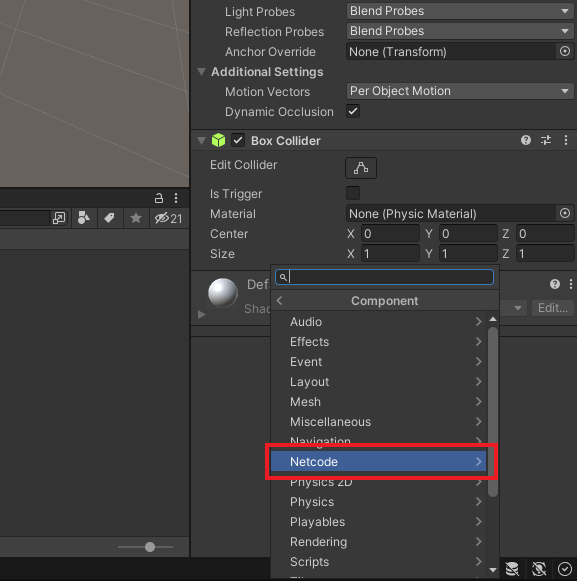Open in asset search window icon
The width and height of the screenshot is (577, 581).
[x=59, y=218]
